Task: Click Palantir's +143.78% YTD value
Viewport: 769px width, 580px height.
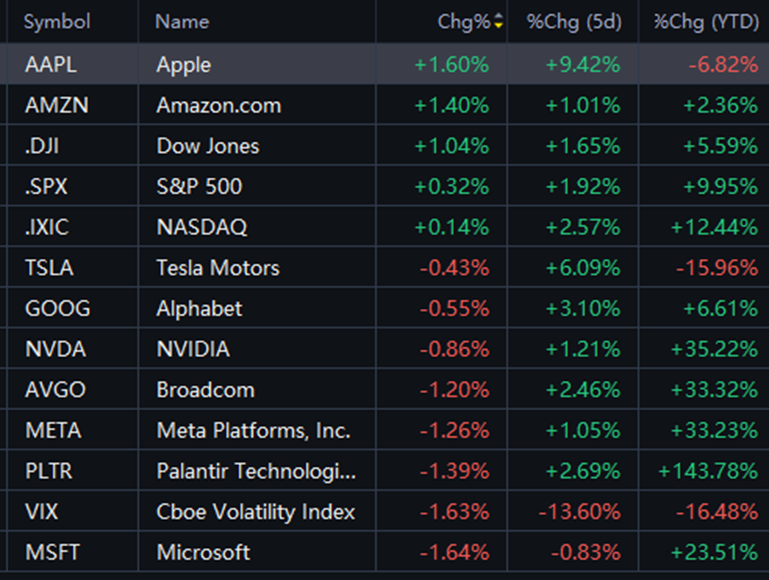Action: (710, 471)
